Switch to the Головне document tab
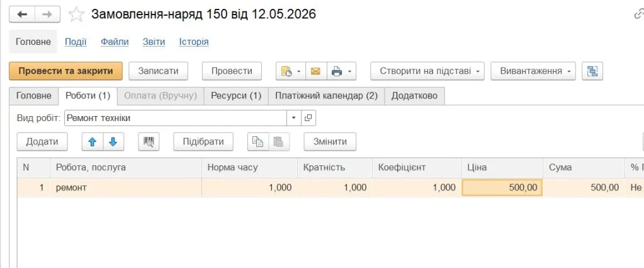644x268 pixels. pos(33,96)
